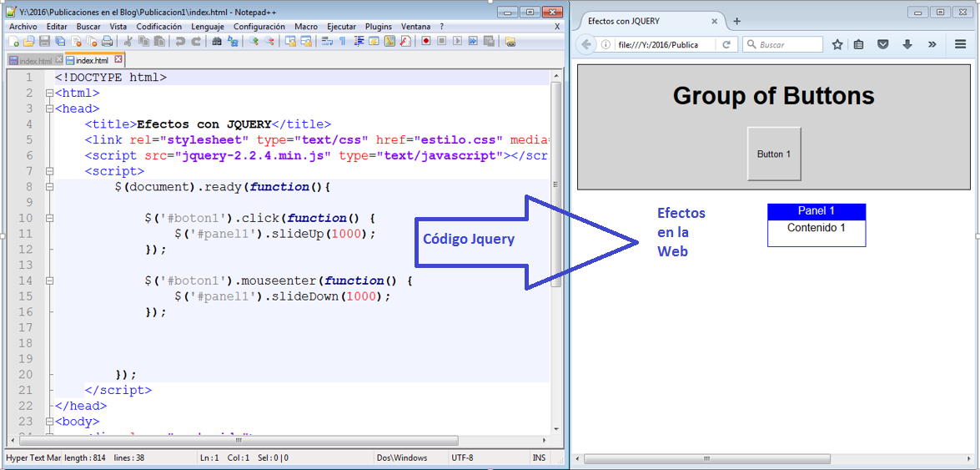Close the active index.html tab
Screen dimensions: 980x470
[x=118, y=60]
